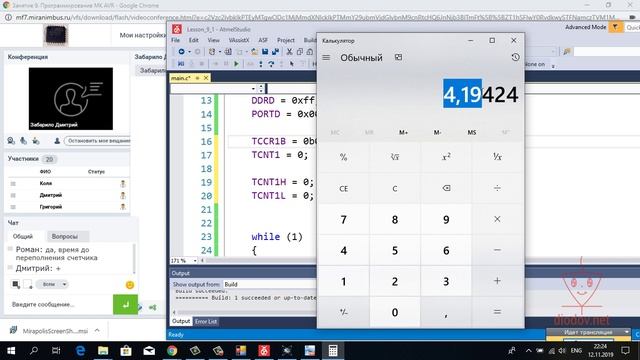Open Chrome from the taskbar

(x=172, y=351)
